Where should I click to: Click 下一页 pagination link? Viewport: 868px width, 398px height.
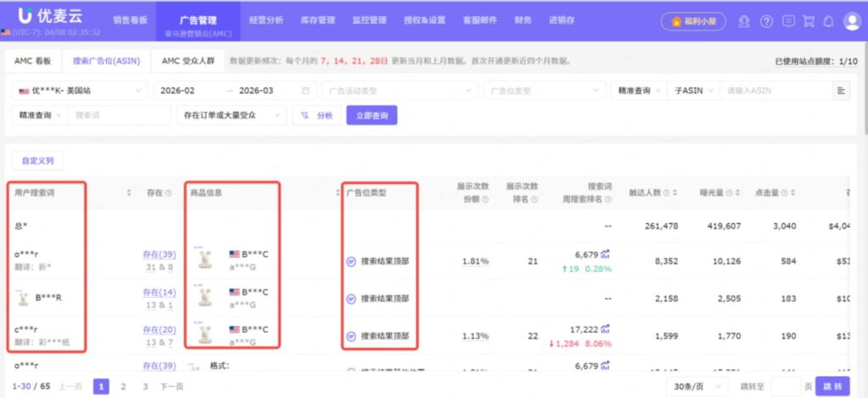(171, 386)
